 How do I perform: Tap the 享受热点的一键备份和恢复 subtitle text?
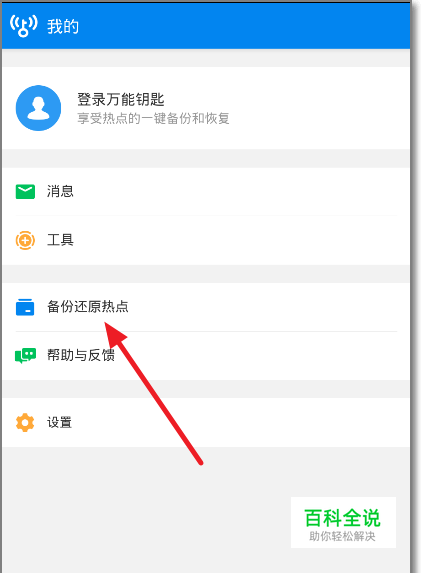[153, 118]
